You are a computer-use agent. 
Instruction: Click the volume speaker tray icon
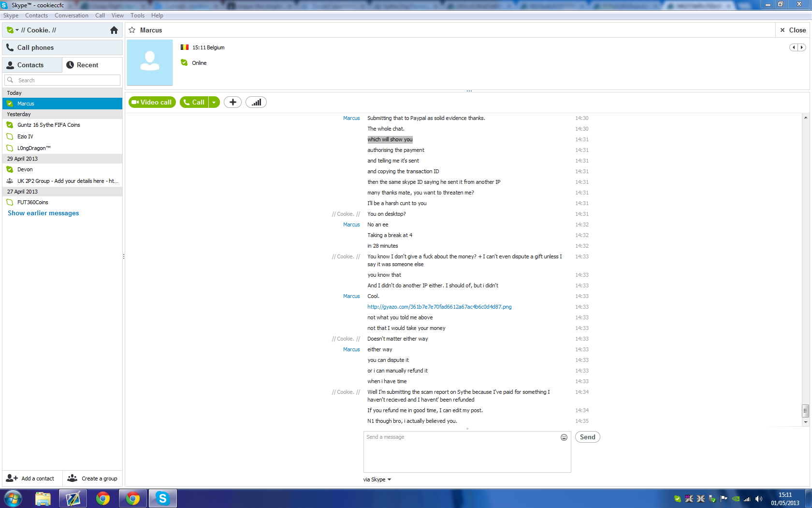[x=759, y=499]
